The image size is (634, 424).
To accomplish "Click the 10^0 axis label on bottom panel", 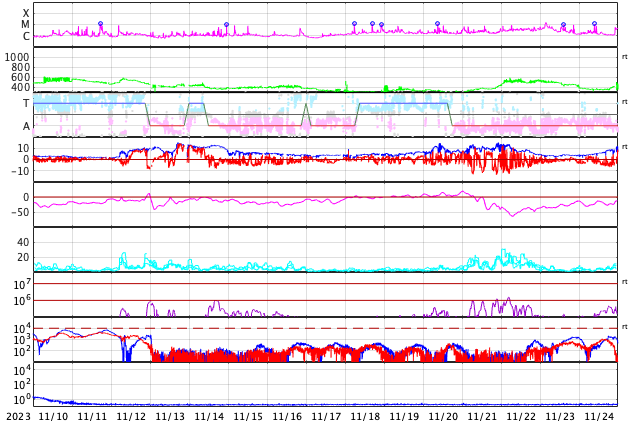I will [22, 399].
